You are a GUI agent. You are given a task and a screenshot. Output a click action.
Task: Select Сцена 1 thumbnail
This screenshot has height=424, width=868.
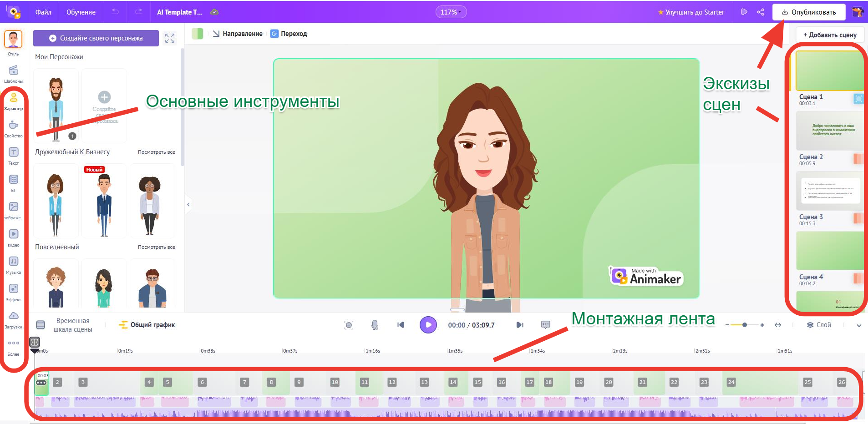(x=829, y=71)
